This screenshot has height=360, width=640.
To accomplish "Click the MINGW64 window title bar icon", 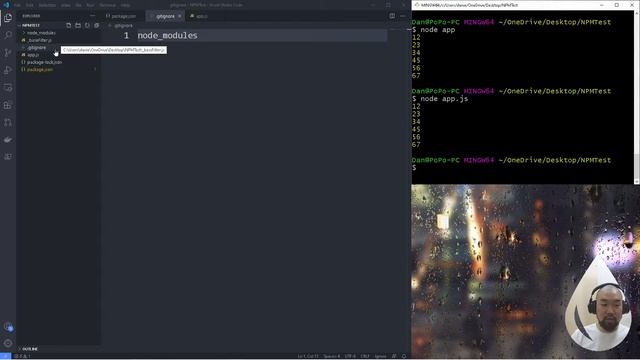I will click(x=417, y=5).
